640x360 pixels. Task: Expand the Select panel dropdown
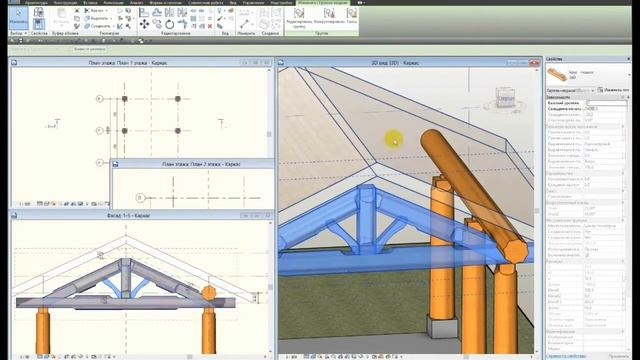pos(18,33)
